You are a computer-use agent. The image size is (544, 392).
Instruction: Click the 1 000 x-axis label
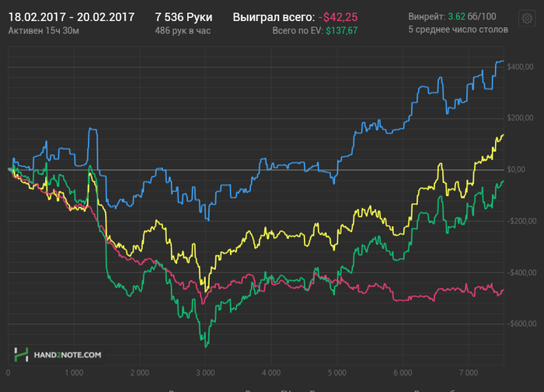tap(74, 373)
